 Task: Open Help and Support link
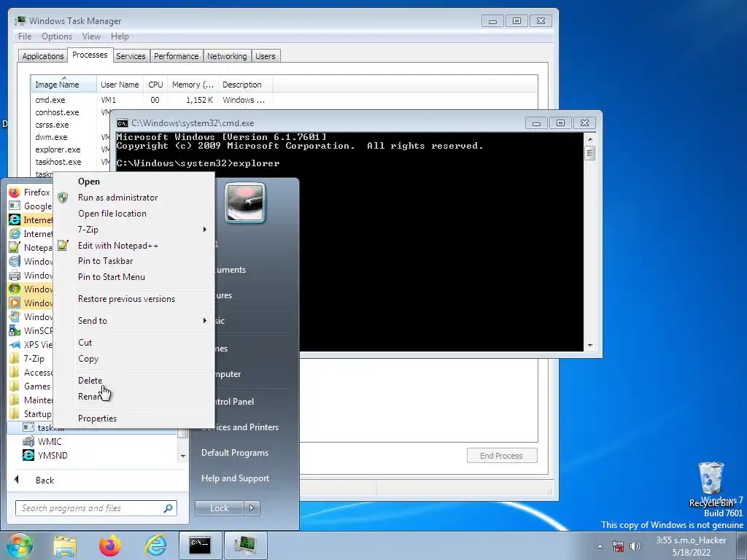click(236, 478)
